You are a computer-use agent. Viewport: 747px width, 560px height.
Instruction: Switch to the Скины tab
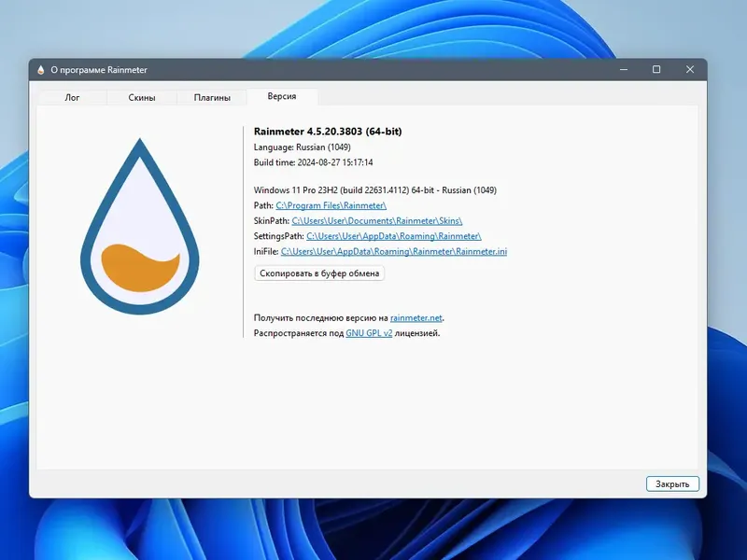[140, 96]
